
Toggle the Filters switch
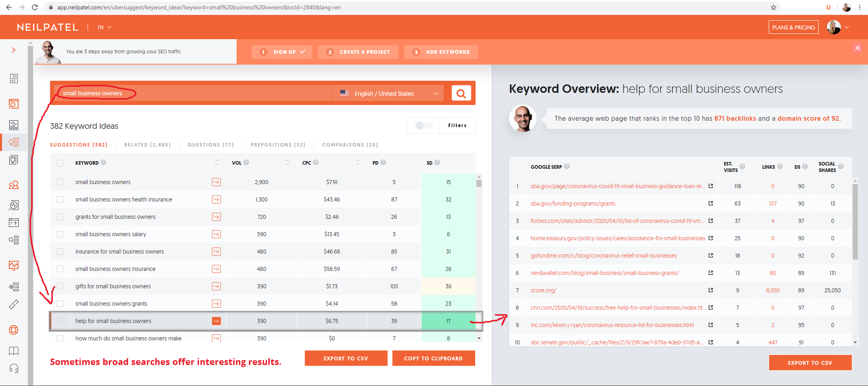coord(423,126)
